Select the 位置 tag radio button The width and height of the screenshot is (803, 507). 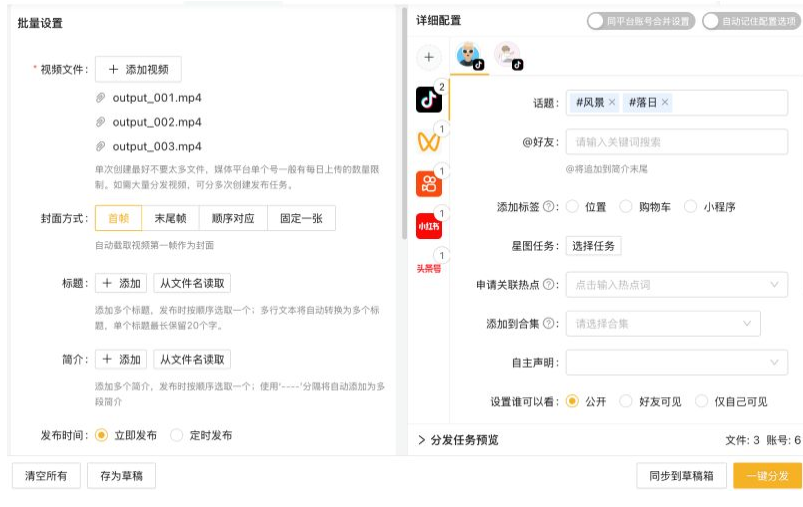(x=572, y=206)
